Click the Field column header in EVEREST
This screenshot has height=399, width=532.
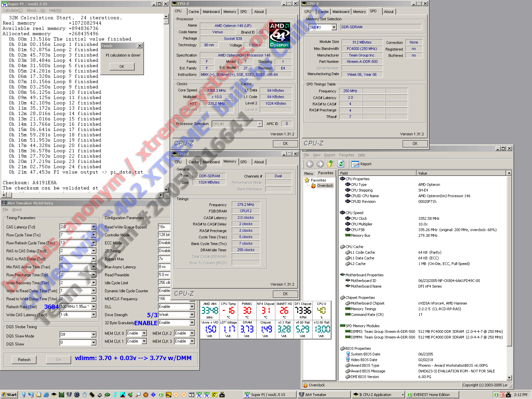(377, 173)
